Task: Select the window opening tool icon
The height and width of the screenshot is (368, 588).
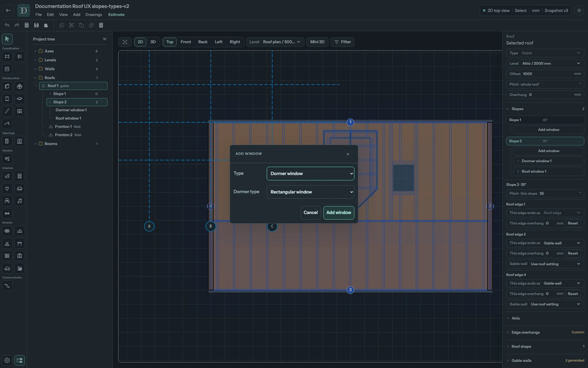Action: coord(20,141)
